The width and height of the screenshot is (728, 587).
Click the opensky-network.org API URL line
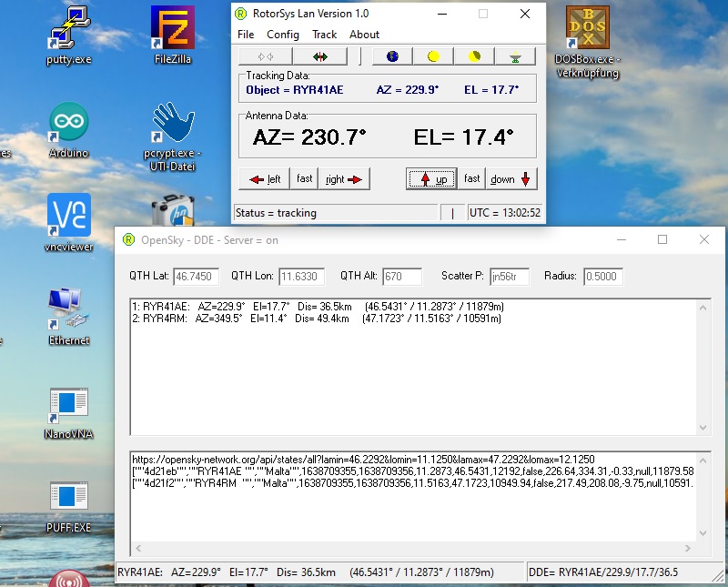tap(363, 460)
